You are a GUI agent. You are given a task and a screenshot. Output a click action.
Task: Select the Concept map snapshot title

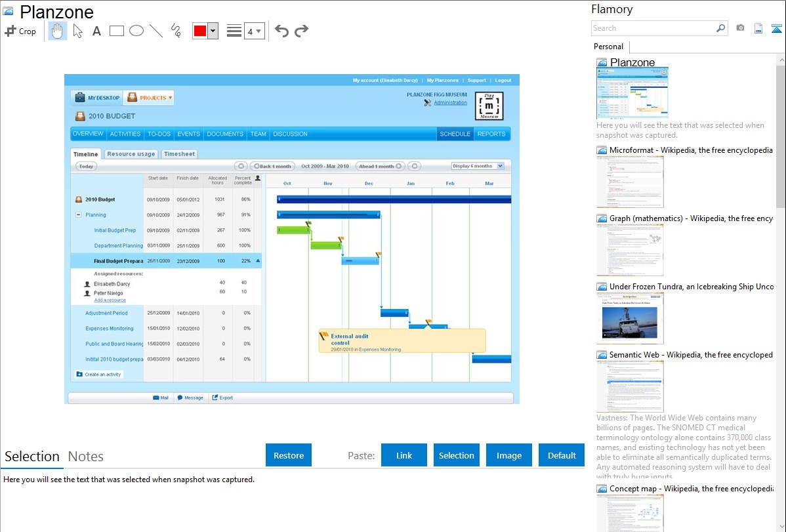tap(691, 489)
